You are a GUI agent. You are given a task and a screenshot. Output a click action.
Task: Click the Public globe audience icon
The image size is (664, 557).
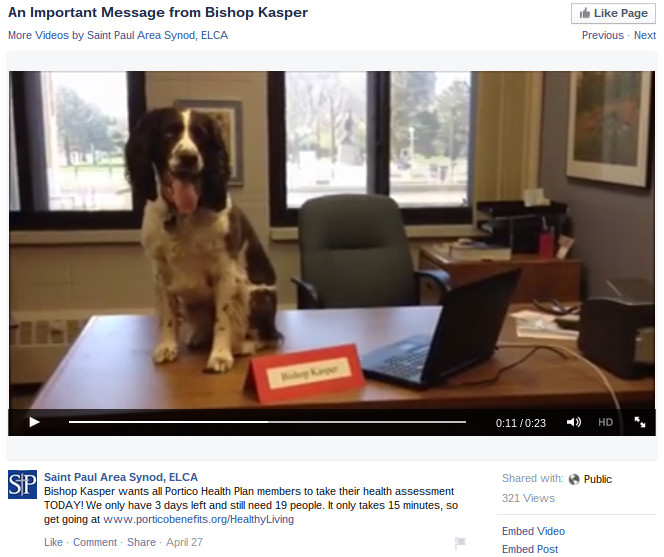click(574, 479)
